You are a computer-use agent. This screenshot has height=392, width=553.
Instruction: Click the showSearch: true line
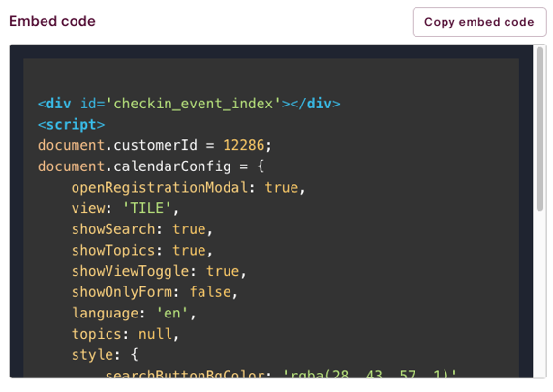[141, 229]
